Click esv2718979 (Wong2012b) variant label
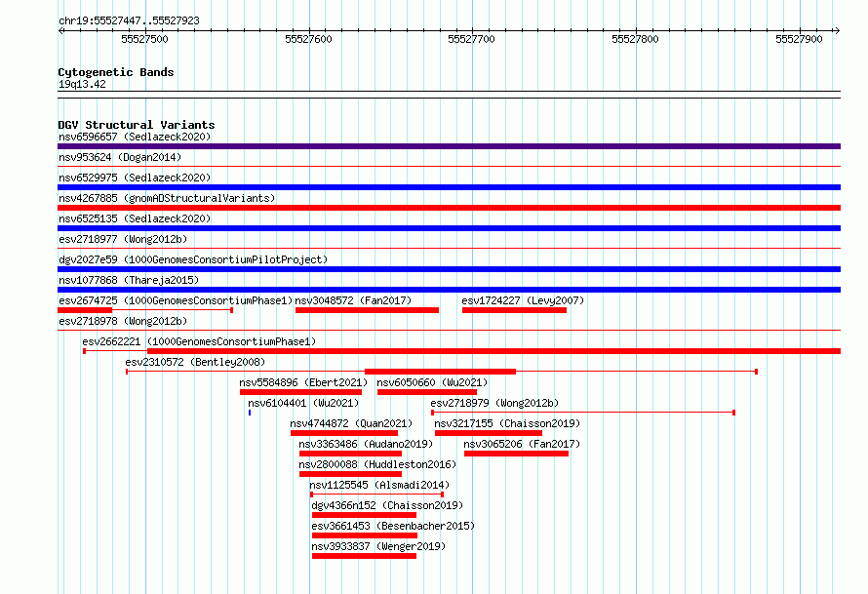The width and height of the screenshot is (868, 594). click(494, 403)
